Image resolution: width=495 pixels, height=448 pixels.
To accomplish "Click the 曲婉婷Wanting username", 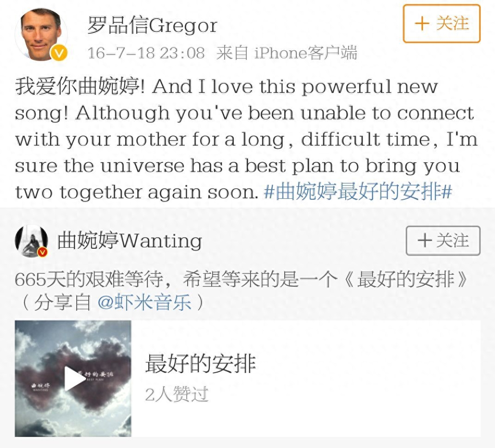I will click(x=130, y=241).
